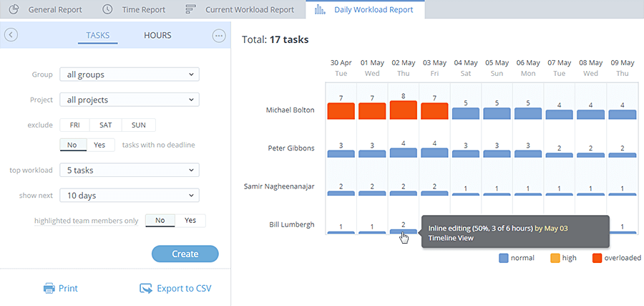The width and height of the screenshot is (644, 306).
Task: Click Peter Gibbons' bar for 03 May
Action: click(x=434, y=153)
